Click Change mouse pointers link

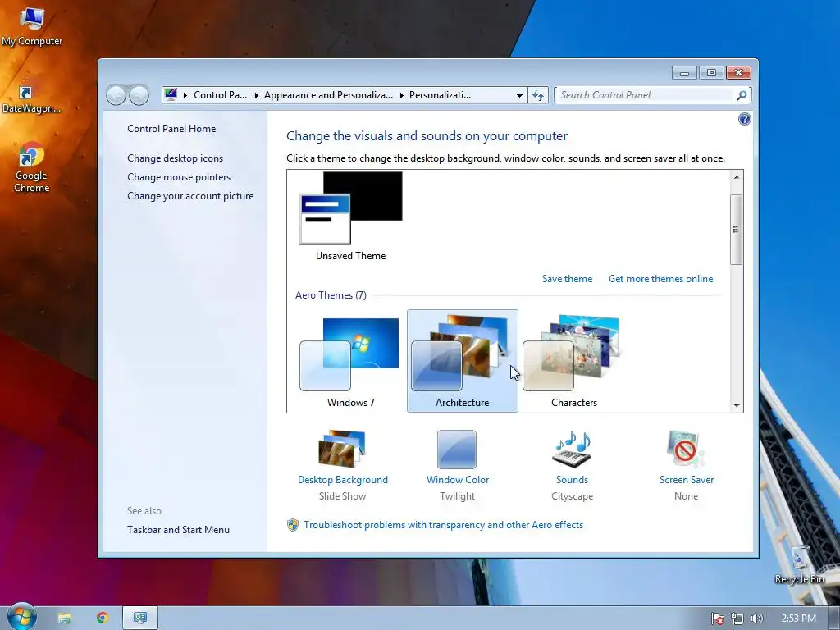(179, 177)
